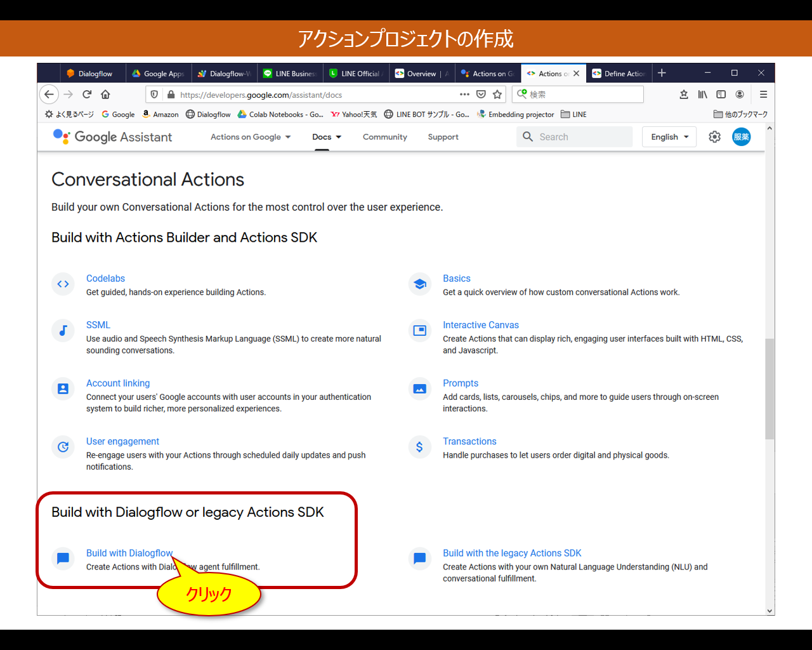This screenshot has height=650, width=812.
Task: Click the Transactions dollar icon
Action: point(419,447)
